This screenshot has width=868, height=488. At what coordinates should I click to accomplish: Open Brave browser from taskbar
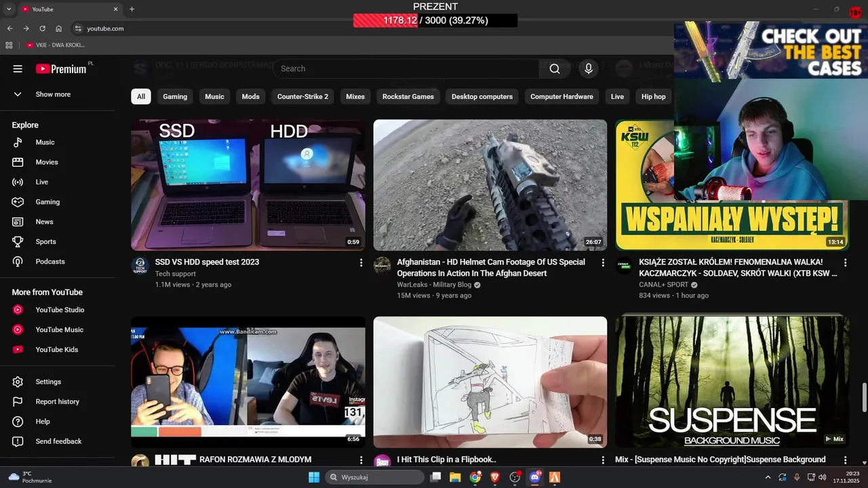[495, 477]
